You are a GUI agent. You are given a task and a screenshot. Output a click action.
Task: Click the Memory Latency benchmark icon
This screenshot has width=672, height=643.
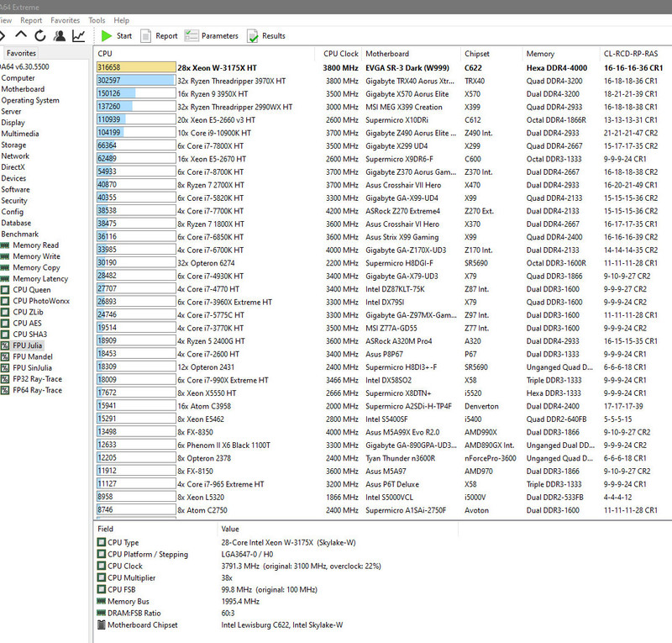tap(5, 279)
